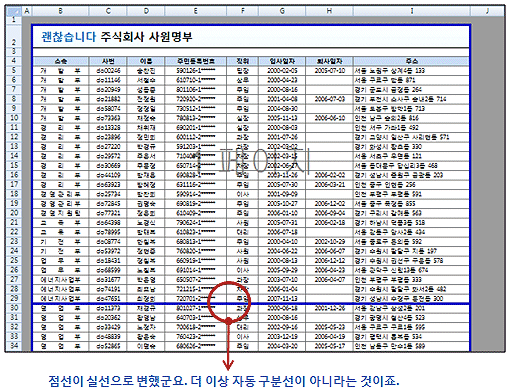The width and height of the screenshot is (512, 390).
Task: Select column G header
Action: pyautogui.click(x=282, y=11)
